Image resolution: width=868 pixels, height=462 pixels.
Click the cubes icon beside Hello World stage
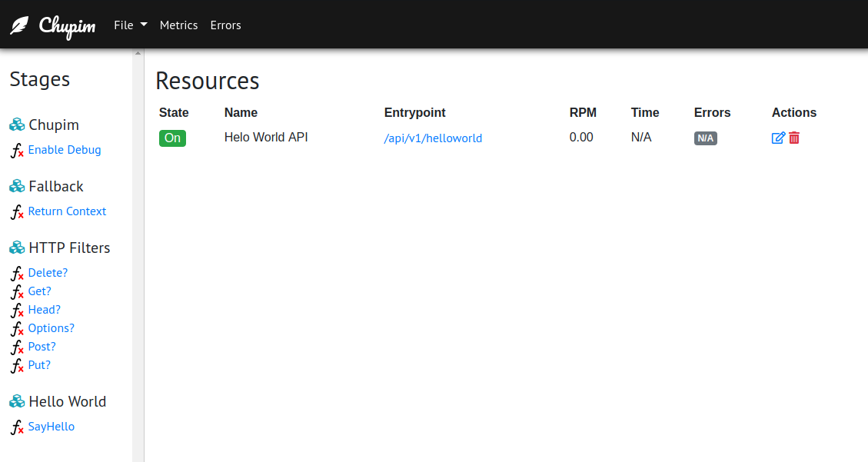(x=17, y=401)
